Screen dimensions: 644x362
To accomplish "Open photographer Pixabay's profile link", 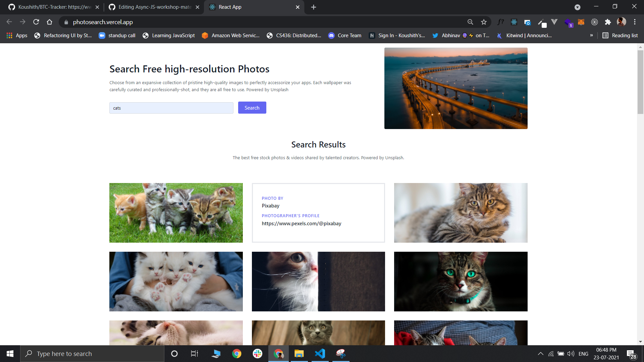I will click(301, 223).
